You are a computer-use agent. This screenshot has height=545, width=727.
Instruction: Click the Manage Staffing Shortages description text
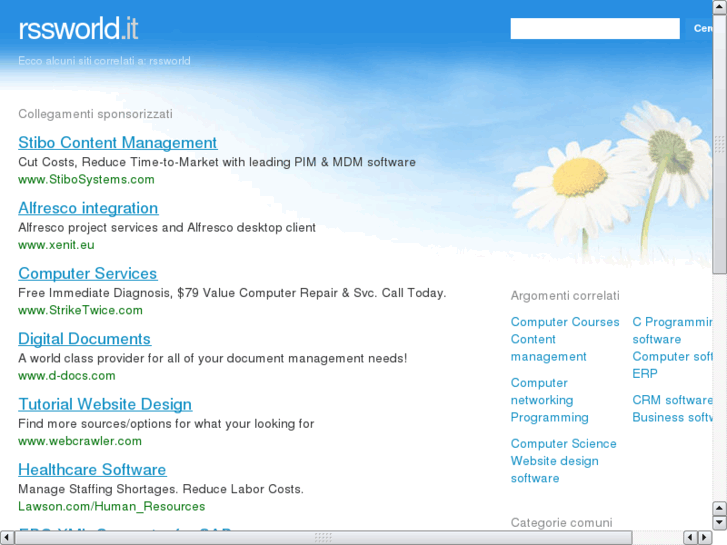click(161, 489)
